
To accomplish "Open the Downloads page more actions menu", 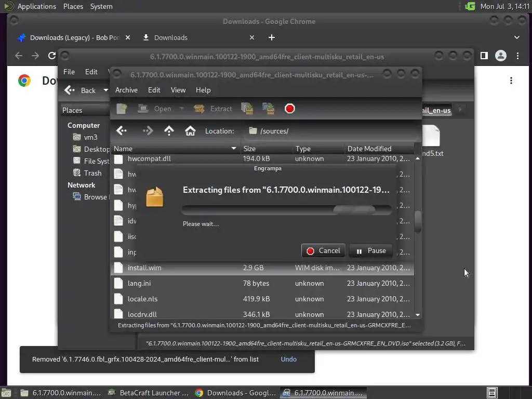I will [x=511, y=81].
